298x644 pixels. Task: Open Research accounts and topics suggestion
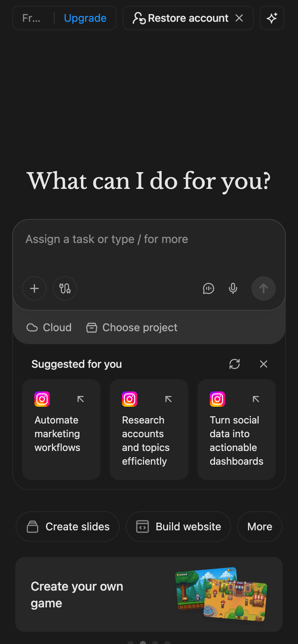[149, 430]
